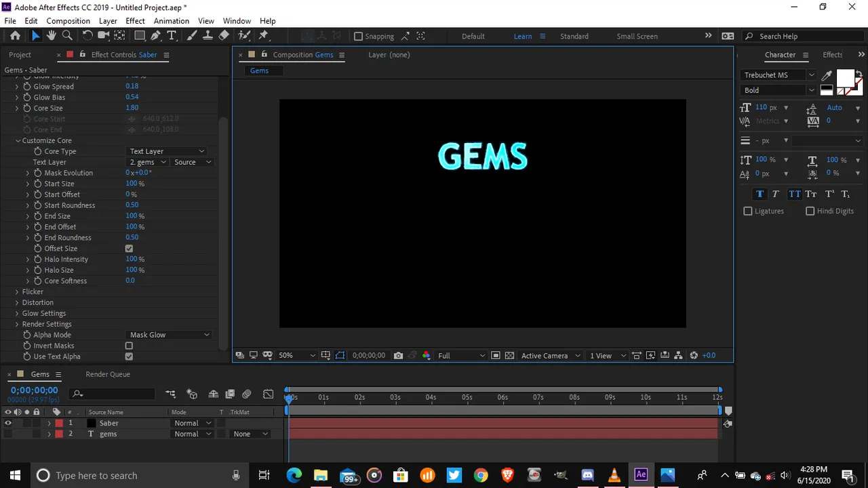Open the Full resolution dropdown
The height and width of the screenshot is (488, 868).
(x=461, y=355)
